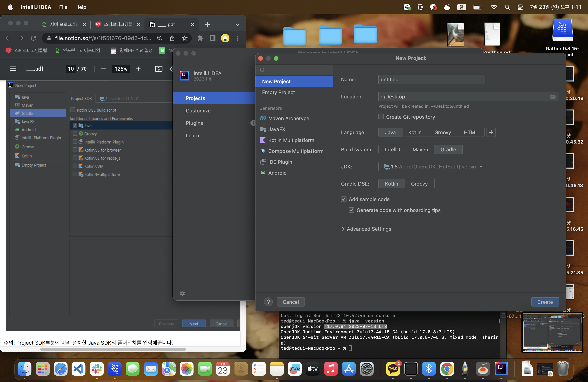
Task: Open the 스파르타코딩클럽 bookmark
Action: (x=26, y=50)
